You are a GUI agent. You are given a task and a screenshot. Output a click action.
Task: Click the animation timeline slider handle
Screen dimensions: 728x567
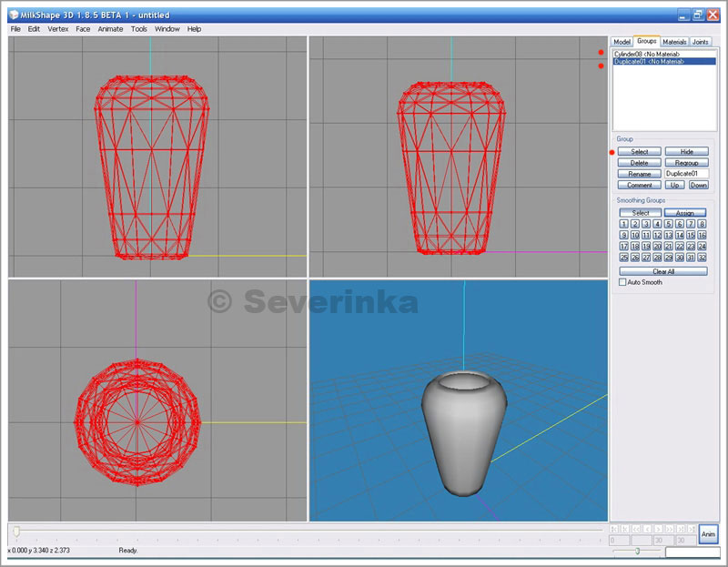tap(15, 530)
